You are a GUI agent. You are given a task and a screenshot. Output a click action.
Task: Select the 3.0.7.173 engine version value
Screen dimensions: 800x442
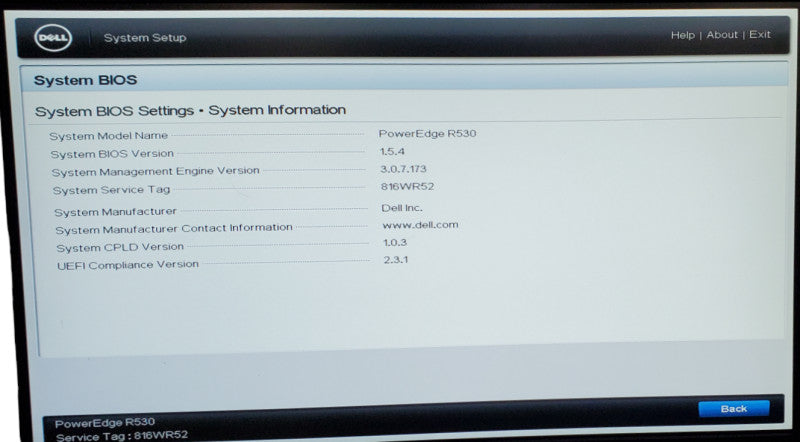click(x=403, y=169)
